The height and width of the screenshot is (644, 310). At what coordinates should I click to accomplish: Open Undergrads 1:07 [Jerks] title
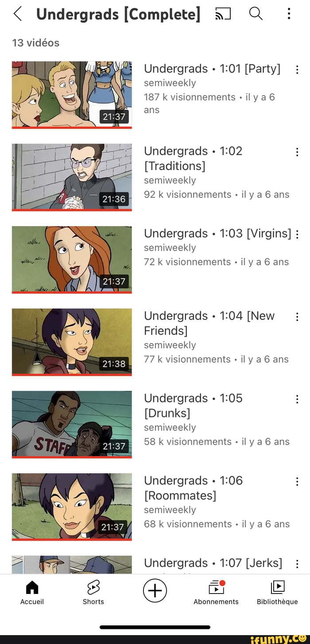(x=213, y=563)
